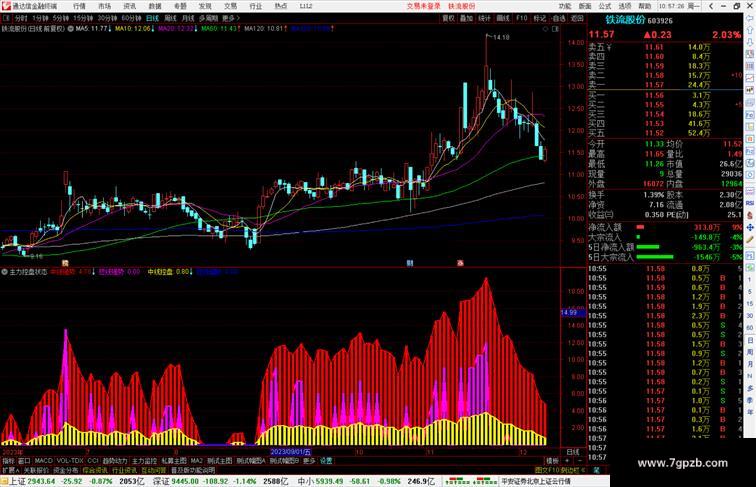This screenshot has height=487, width=756.
Task: Click the 上证 index in status bar
Action: (17, 481)
